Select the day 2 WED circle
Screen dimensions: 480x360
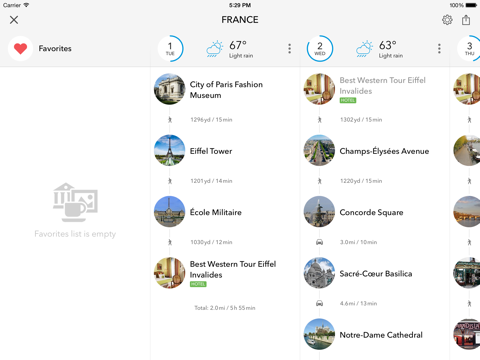pos(320,49)
